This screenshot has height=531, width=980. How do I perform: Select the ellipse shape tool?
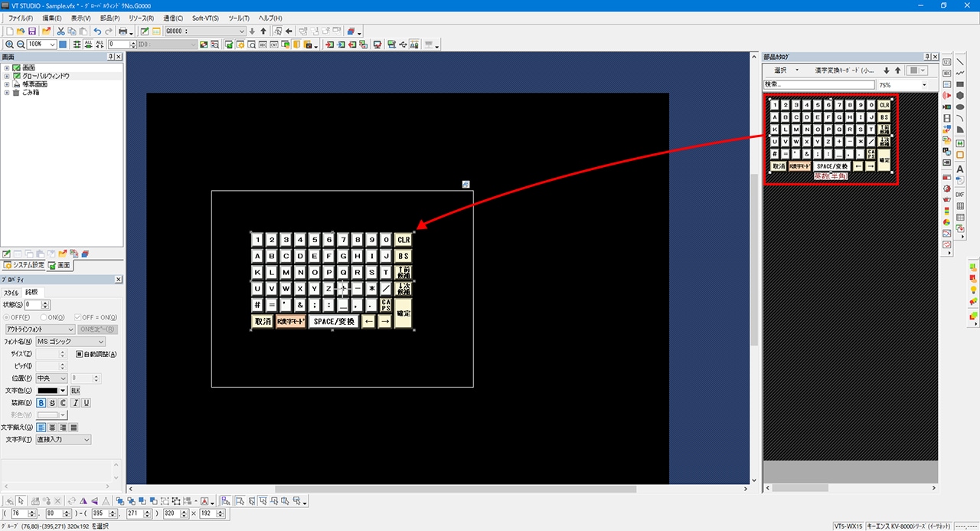coord(960,107)
